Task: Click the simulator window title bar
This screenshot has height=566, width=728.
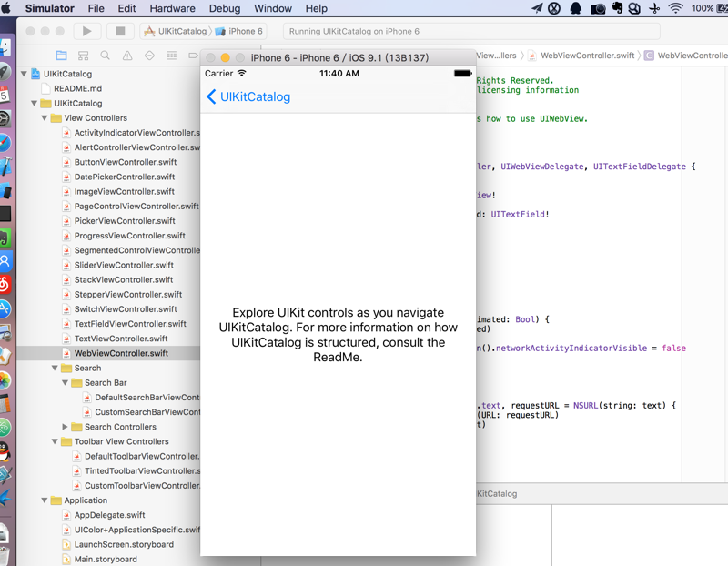Action: pyautogui.click(x=339, y=57)
